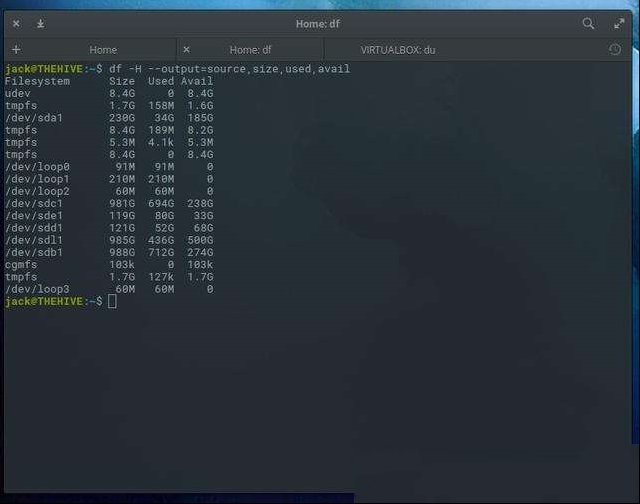Select the /dev/sde1 entry
Screen dimensions: 640x504
(34, 216)
